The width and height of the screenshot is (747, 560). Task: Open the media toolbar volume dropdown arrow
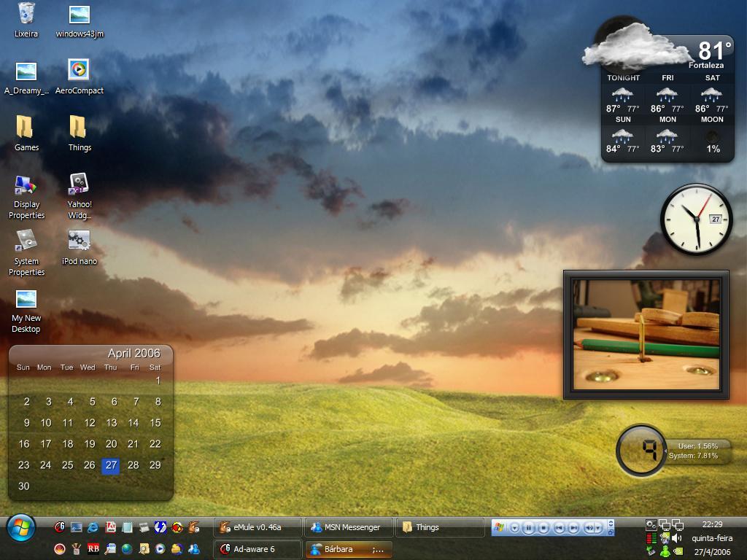tap(598, 528)
